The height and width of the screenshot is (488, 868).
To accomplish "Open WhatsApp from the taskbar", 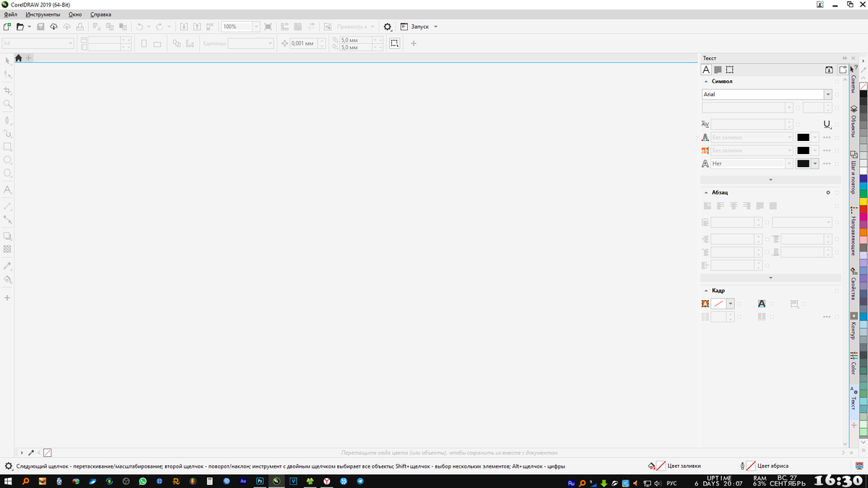I will [x=142, y=481].
